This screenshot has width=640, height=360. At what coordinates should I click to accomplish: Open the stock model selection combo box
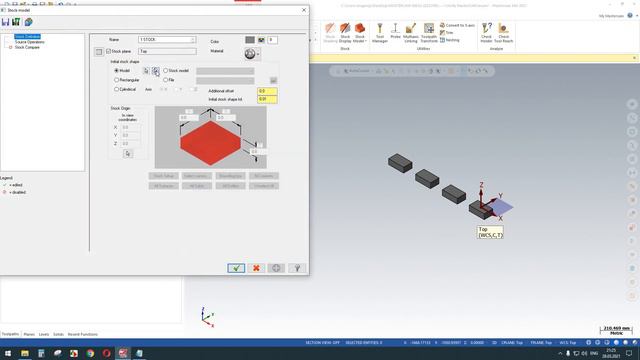[x=225, y=71]
